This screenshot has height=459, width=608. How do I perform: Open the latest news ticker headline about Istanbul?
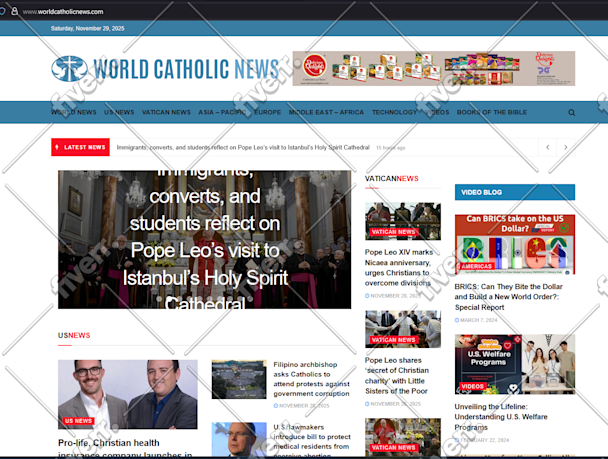pos(243,148)
